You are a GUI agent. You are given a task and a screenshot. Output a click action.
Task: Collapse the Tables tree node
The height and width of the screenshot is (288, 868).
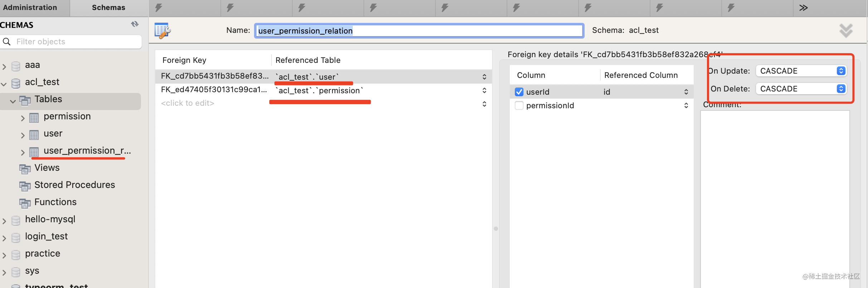pos(13,101)
